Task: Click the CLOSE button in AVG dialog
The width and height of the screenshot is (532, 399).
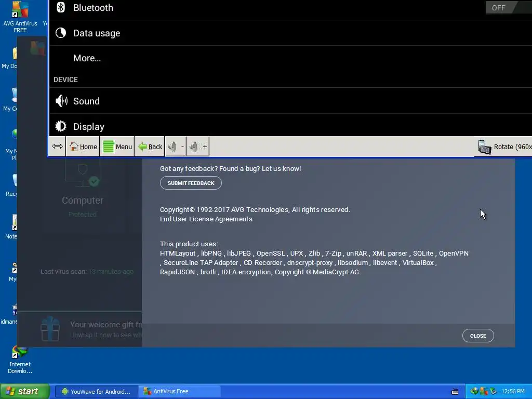Action: point(478,336)
